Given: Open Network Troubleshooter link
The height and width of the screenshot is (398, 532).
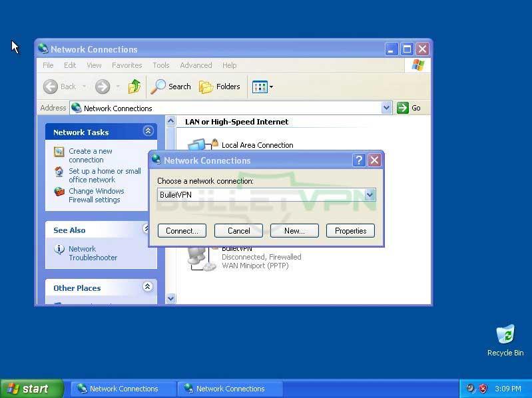Looking at the screenshot, I should (93, 253).
